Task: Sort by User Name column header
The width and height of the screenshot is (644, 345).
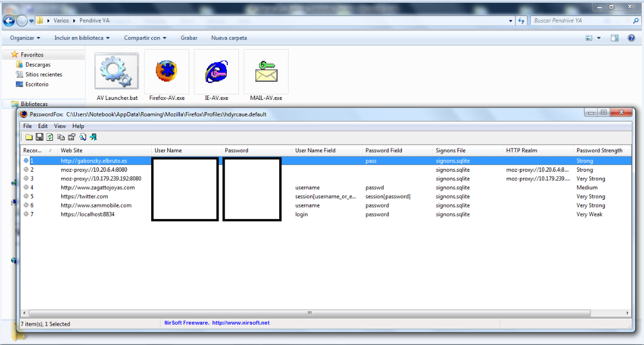Action: (x=187, y=150)
